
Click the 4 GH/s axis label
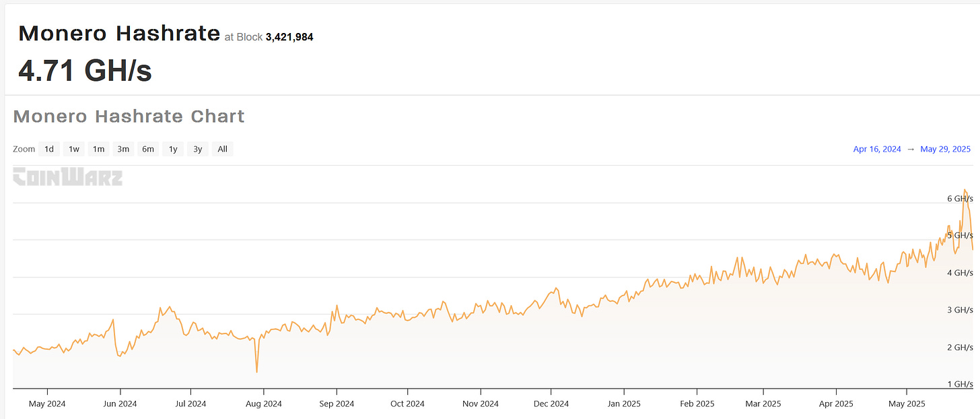pos(960,273)
